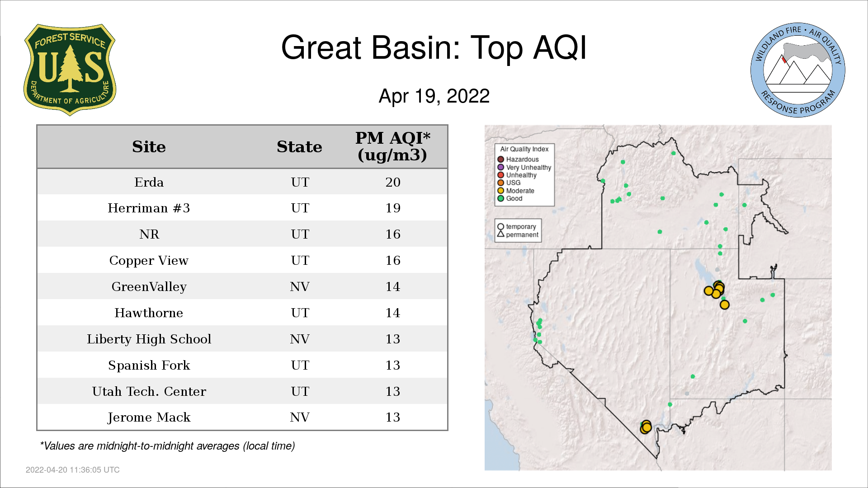Select the 'GreenValley' site name
The height and width of the screenshot is (488, 868).
coord(149,287)
